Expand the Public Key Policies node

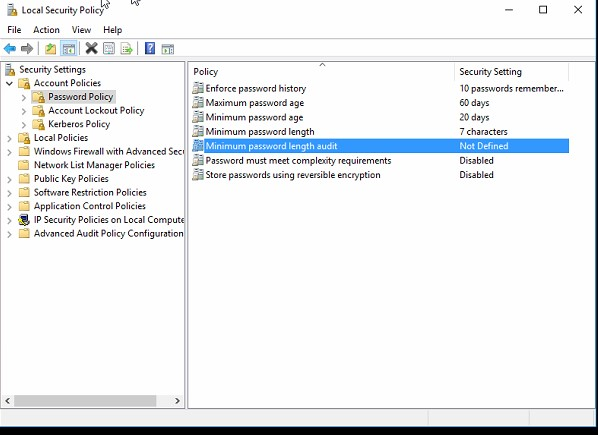10,179
